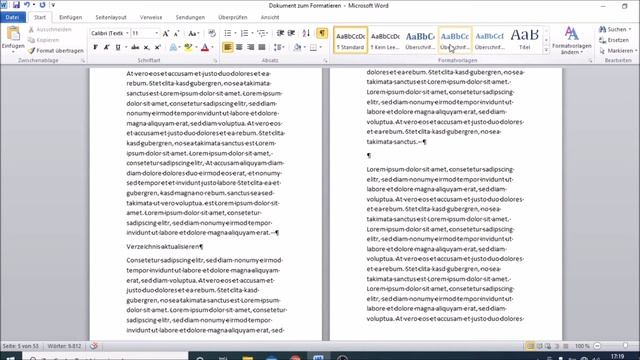This screenshot has width=640, height=360.
Task: Click Ersetzen button
Action: click(614, 40)
